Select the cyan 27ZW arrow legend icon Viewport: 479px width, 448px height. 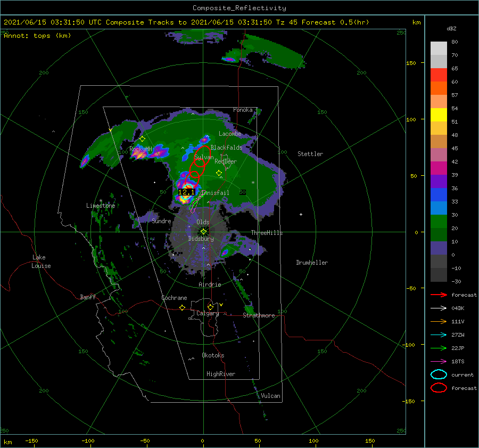point(439,335)
